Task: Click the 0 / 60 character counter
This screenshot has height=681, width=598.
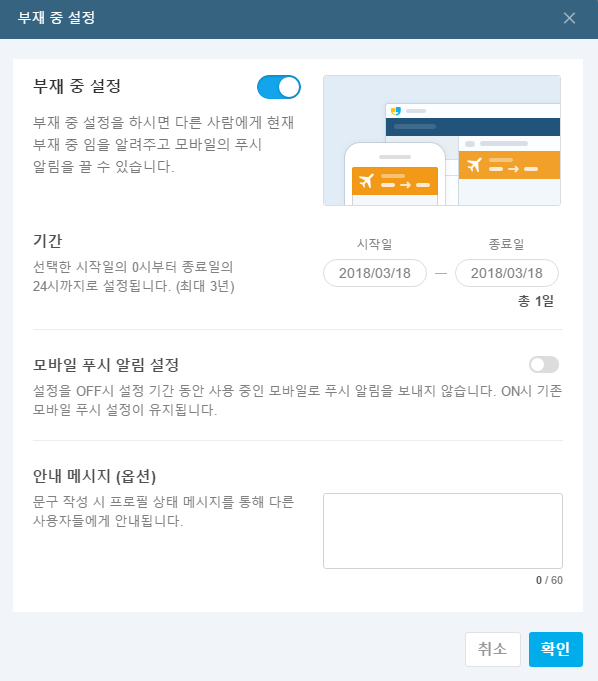Action: pyautogui.click(x=549, y=580)
